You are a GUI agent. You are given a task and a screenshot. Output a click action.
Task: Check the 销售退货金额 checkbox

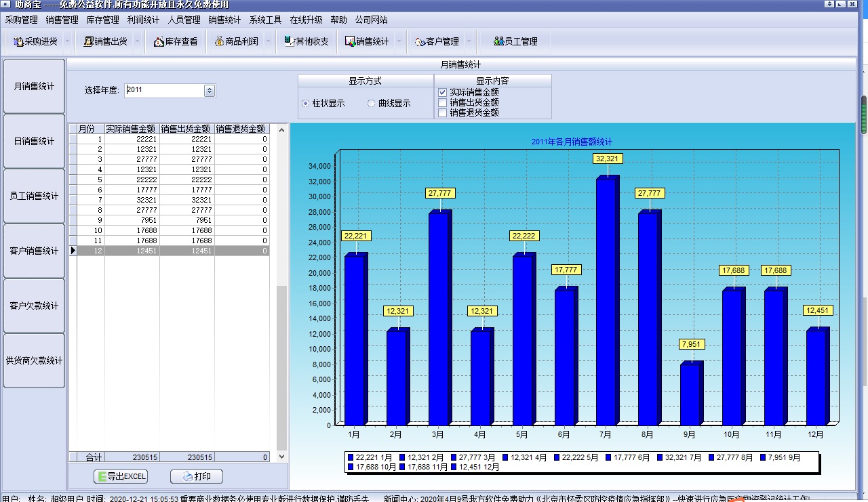pos(442,112)
